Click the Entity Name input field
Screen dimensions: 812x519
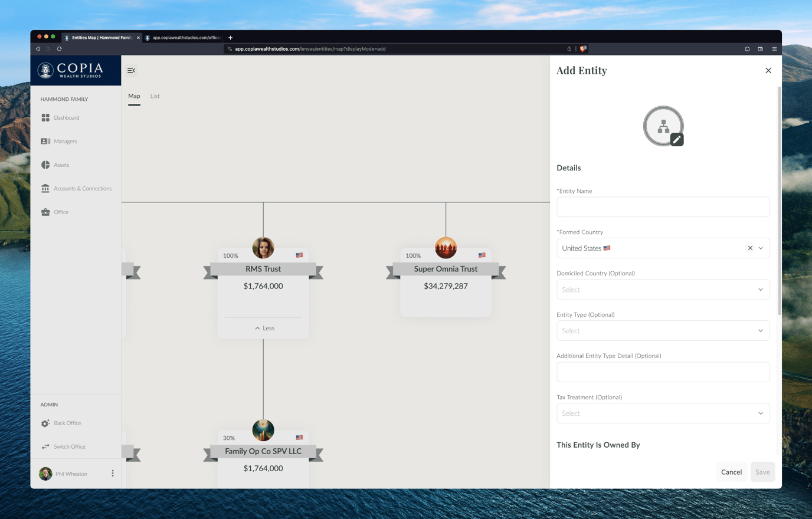(x=663, y=206)
